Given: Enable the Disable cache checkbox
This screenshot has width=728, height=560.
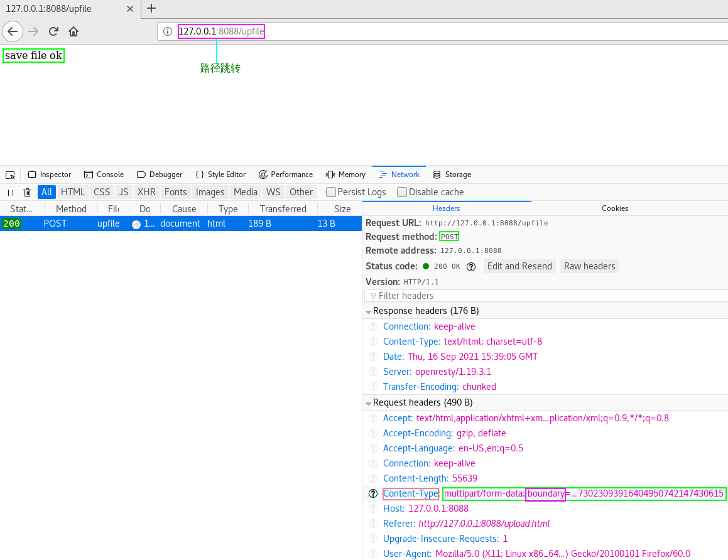Looking at the screenshot, I should [x=401, y=191].
